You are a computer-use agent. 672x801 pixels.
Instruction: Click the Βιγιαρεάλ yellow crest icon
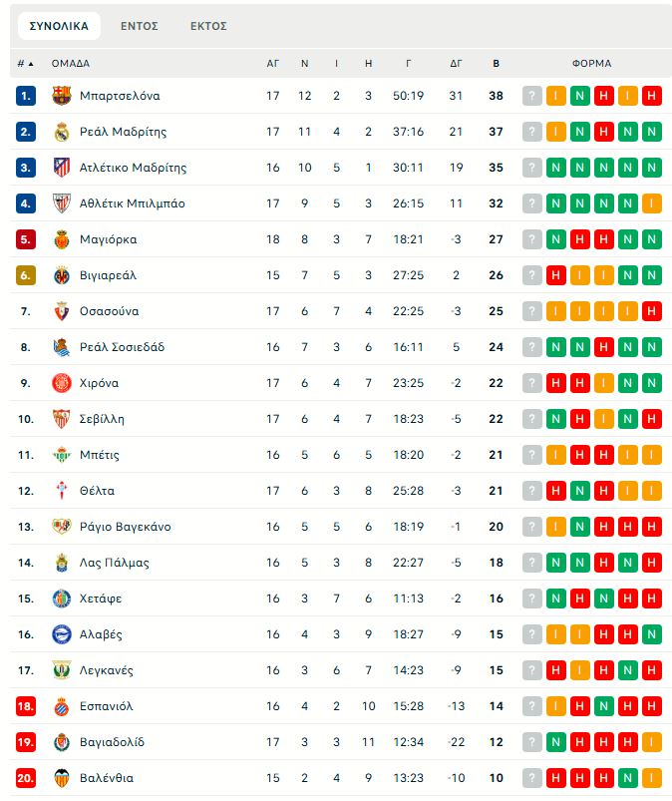pyautogui.click(x=62, y=275)
